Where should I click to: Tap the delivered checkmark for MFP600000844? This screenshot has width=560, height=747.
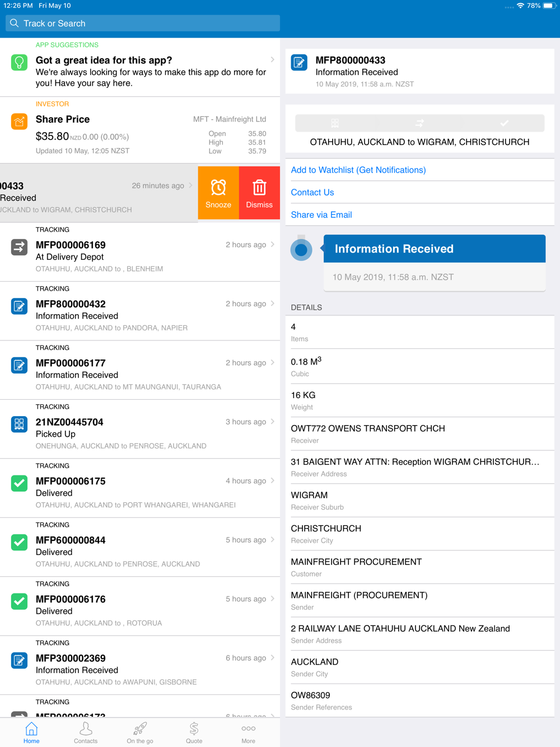click(x=19, y=542)
